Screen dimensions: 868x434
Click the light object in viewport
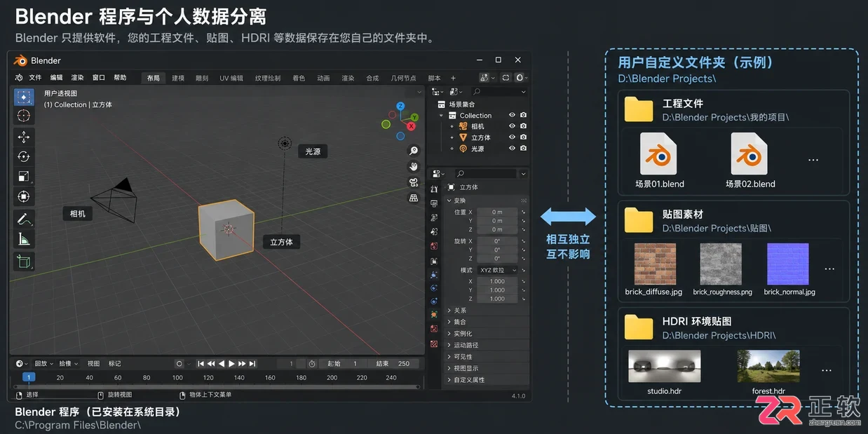click(x=284, y=143)
